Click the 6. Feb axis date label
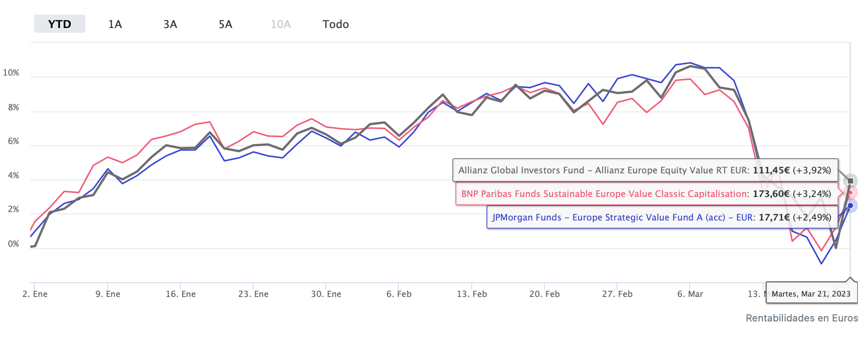Viewport: 868px width, 337px height. coord(399,294)
